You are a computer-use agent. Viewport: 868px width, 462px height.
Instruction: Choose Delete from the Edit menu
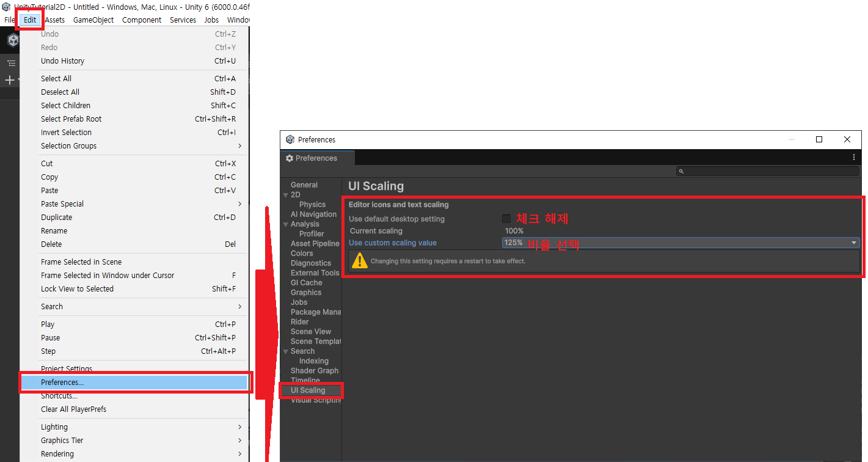tap(134, 244)
